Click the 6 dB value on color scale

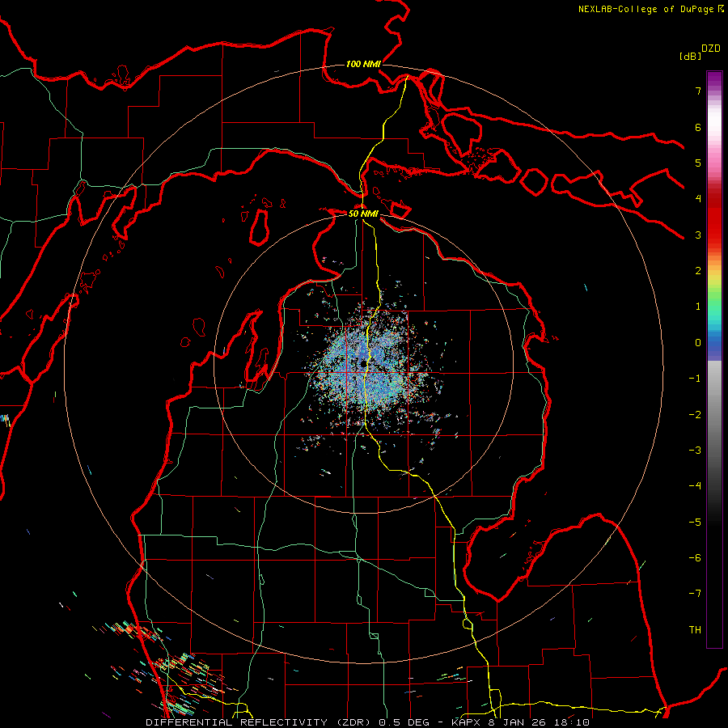(x=698, y=127)
